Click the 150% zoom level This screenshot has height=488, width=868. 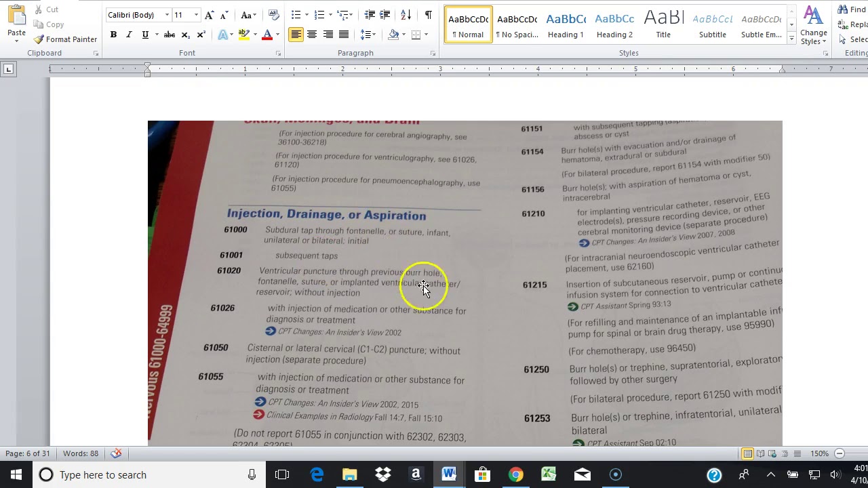(819, 453)
